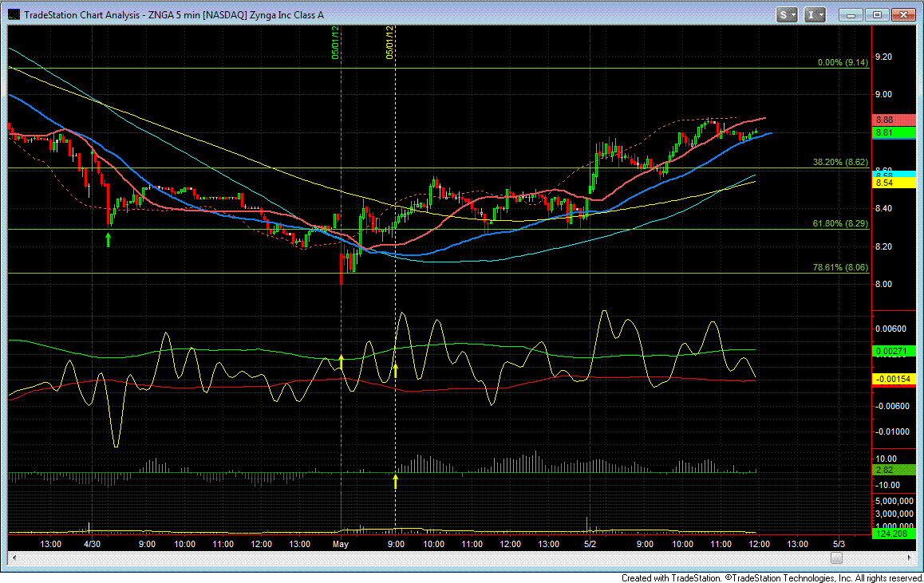This screenshot has height=583, width=924.
Task: Click the yellow 05/01/12 vertical line label
Action: tap(389, 42)
